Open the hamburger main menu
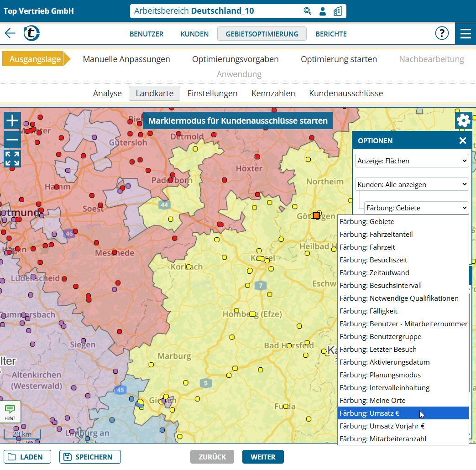 466,34
